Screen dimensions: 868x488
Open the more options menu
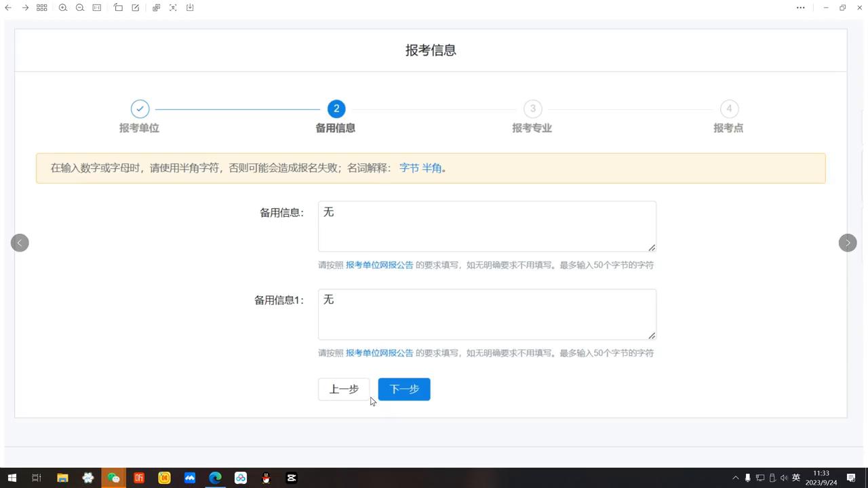click(x=800, y=7)
